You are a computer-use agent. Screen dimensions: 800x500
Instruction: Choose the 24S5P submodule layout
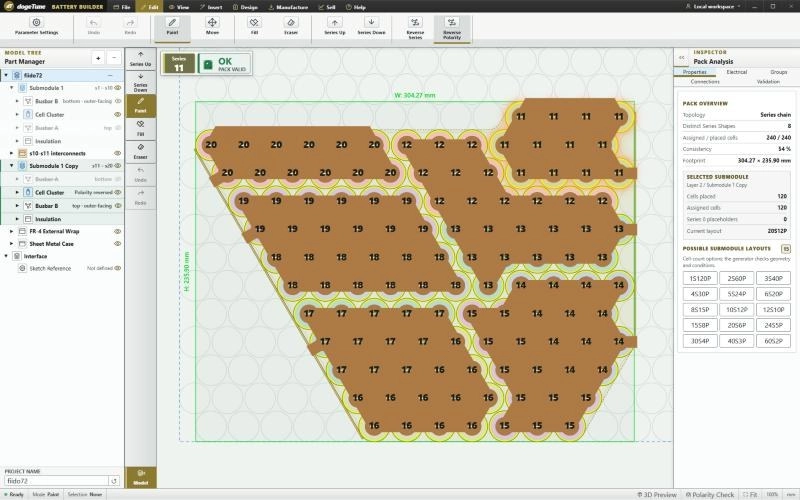(x=773, y=325)
